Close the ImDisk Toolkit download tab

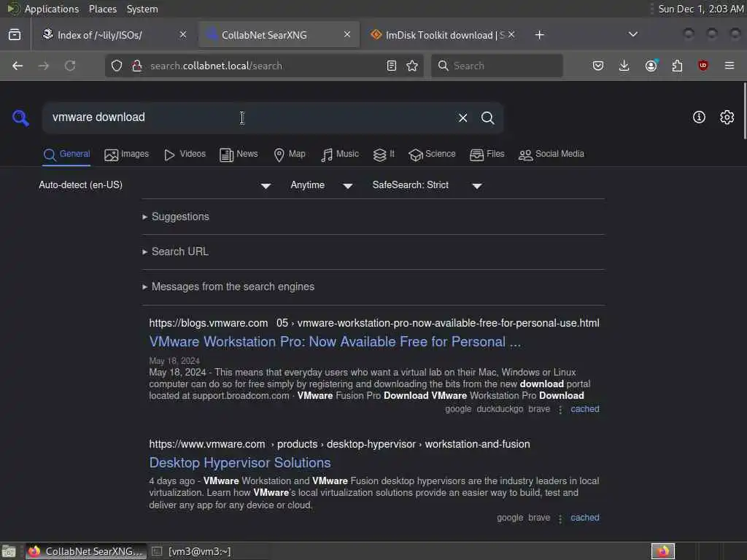511,34
